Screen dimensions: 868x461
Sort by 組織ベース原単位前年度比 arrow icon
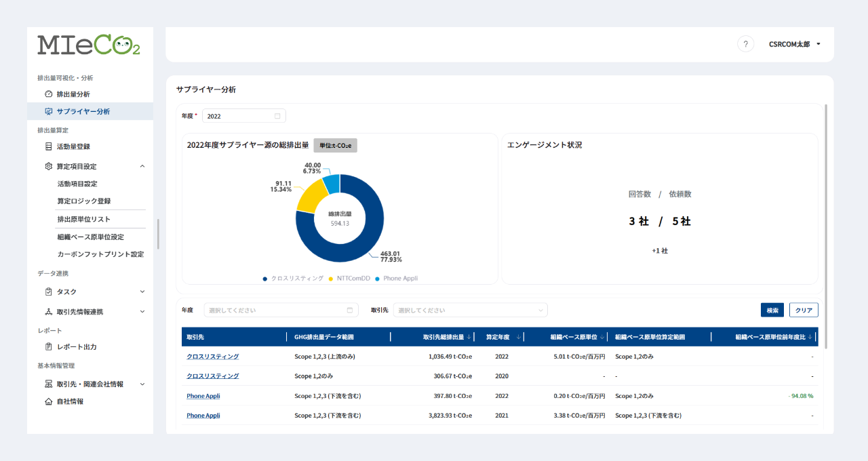pos(810,337)
